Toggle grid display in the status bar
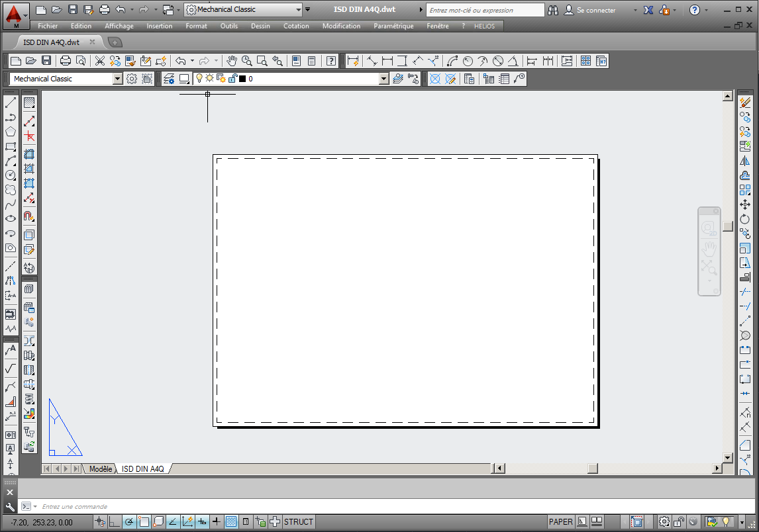This screenshot has height=532, width=759. [231, 522]
